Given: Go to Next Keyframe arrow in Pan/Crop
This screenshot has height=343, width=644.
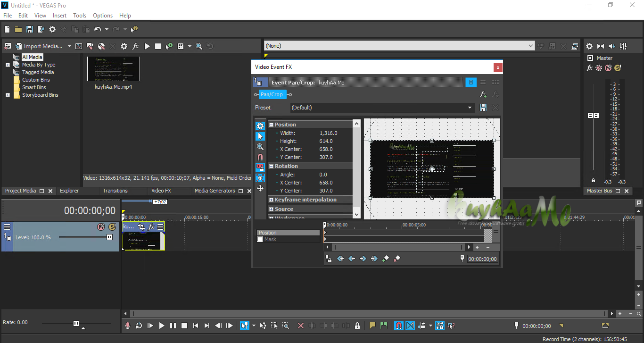Looking at the screenshot, I should (x=363, y=259).
